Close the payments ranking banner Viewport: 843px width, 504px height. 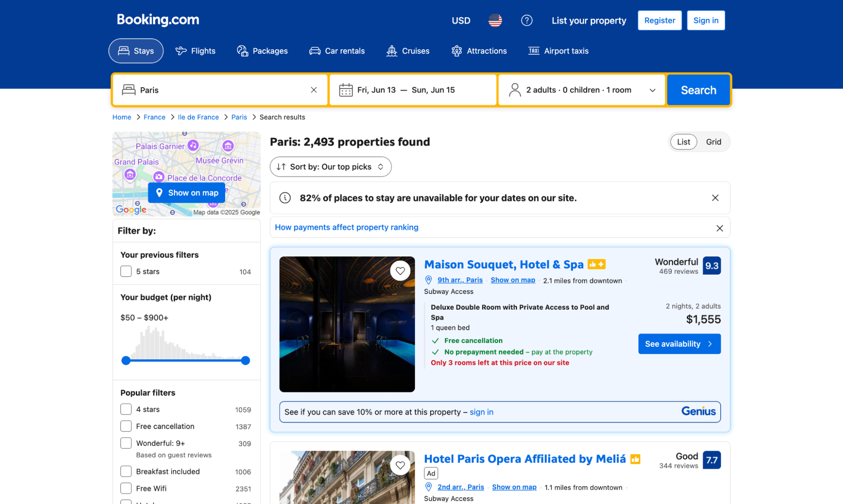[x=720, y=228]
